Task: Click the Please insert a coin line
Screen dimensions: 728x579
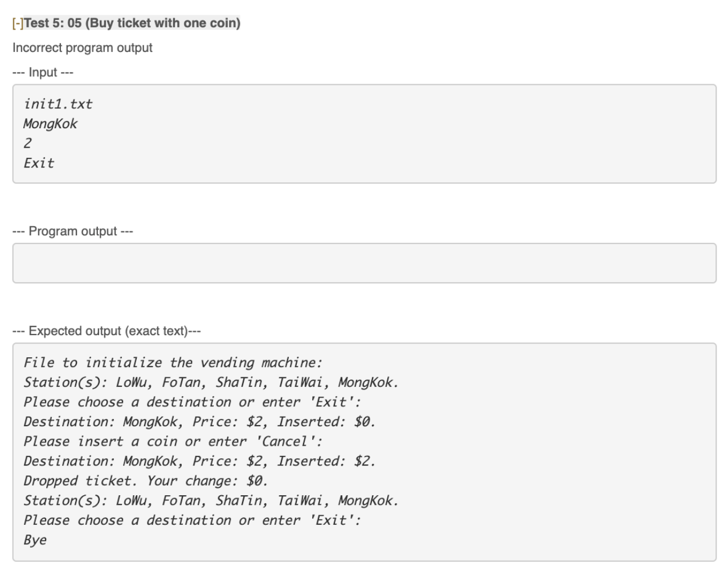Action: pyautogui.click(x=173, y=442)
